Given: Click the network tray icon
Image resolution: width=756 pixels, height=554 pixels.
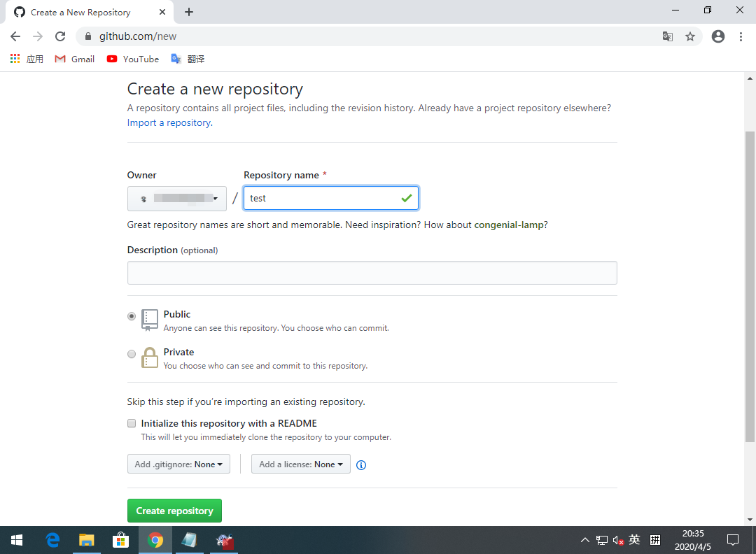Looking at the screenshot, I should pos(602,540).
